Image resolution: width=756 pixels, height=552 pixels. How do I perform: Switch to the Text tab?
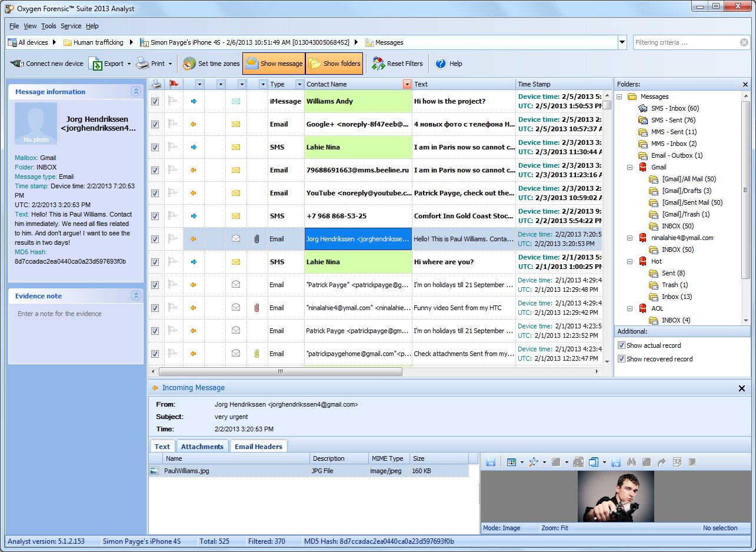(x=162, y=446)
